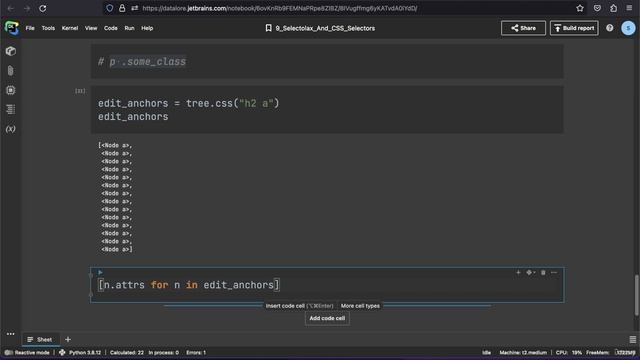
Task: Open the selected cell's more options menu
Action: coord(554,272)
